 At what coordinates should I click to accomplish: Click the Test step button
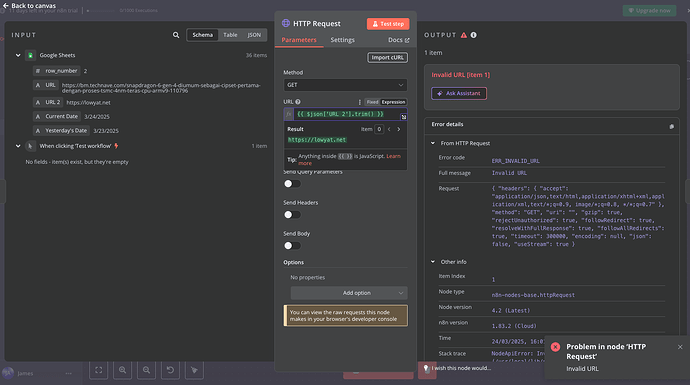click(388, 24)
